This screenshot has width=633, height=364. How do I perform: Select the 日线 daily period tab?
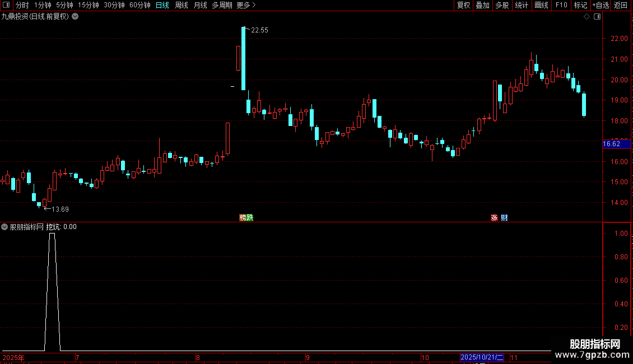click(x=162, y=5)
